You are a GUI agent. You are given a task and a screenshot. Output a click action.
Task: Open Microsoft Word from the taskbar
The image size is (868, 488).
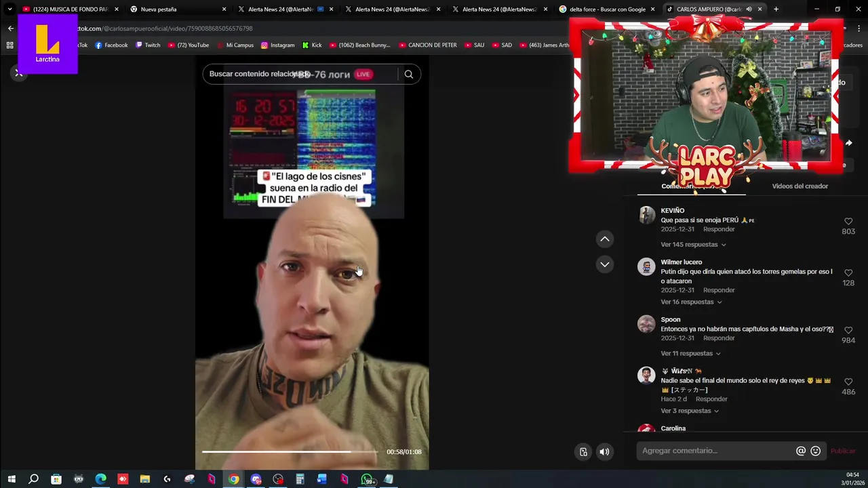(322, 479)
